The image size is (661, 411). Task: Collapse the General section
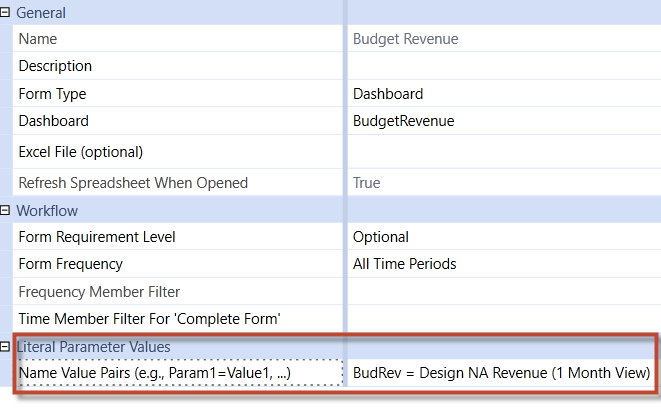6,13
